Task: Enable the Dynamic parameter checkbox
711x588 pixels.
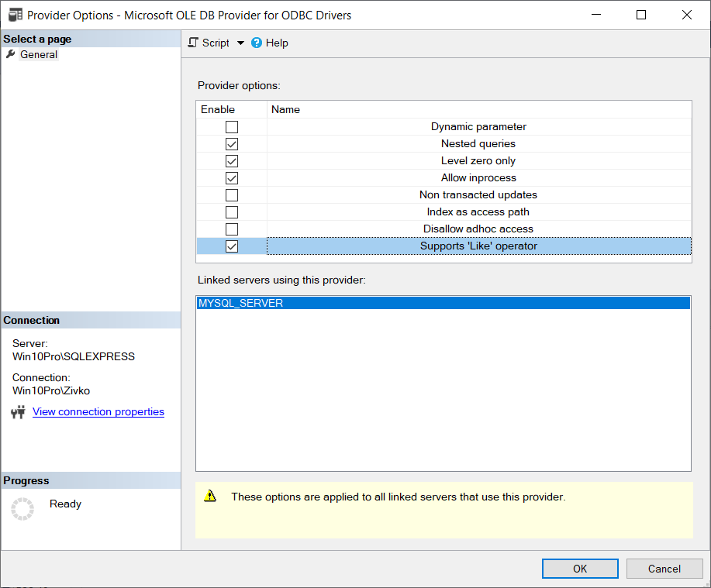Action: (x=232, y=127)
